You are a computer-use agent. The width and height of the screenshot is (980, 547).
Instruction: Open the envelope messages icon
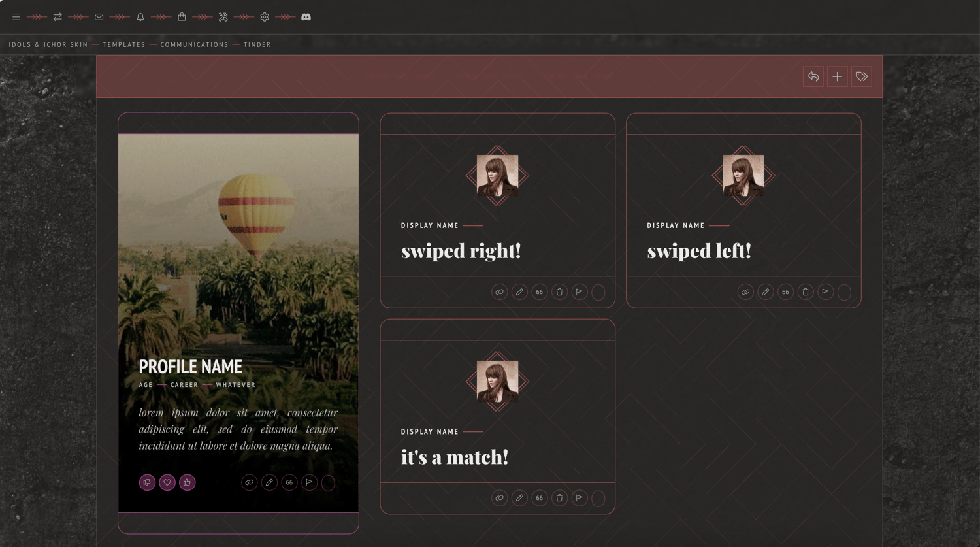[99, 17]
